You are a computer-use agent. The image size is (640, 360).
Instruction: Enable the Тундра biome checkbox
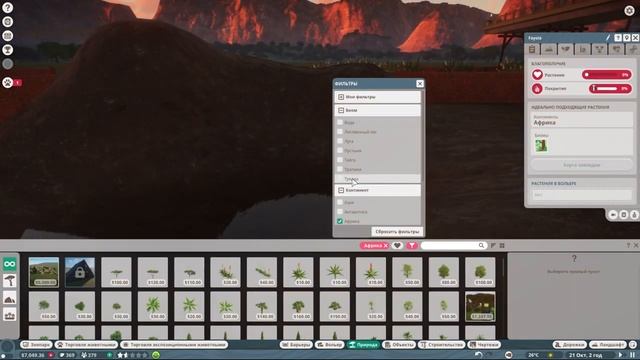point(340,179)
